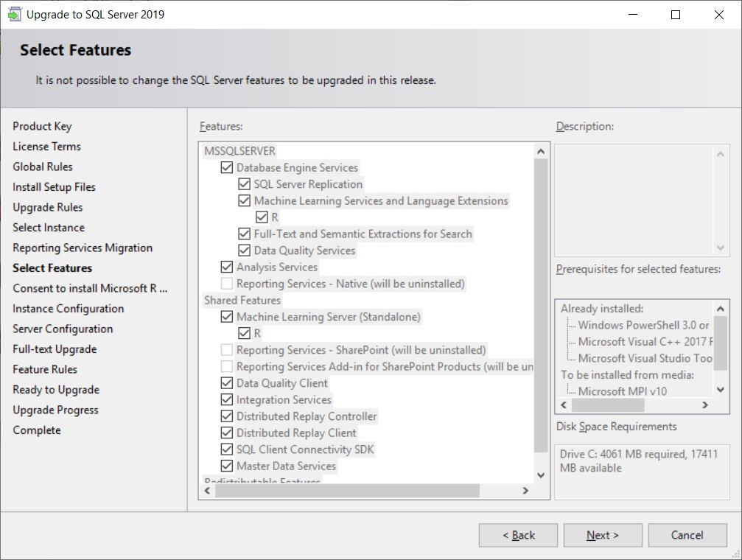Toggle Reporting Services Add-in for SharePoint checkbox
This screenshot has width=742, height=560.
(227, 366)
